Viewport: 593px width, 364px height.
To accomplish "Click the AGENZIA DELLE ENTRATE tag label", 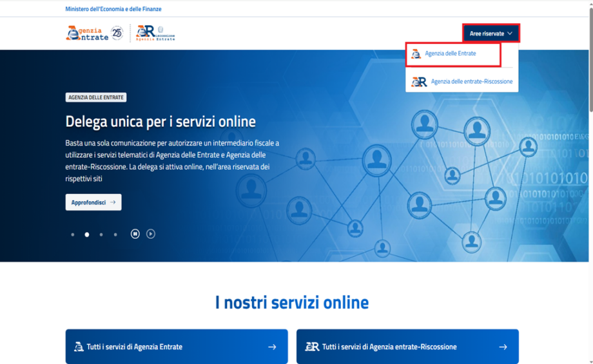I will 96,97.
